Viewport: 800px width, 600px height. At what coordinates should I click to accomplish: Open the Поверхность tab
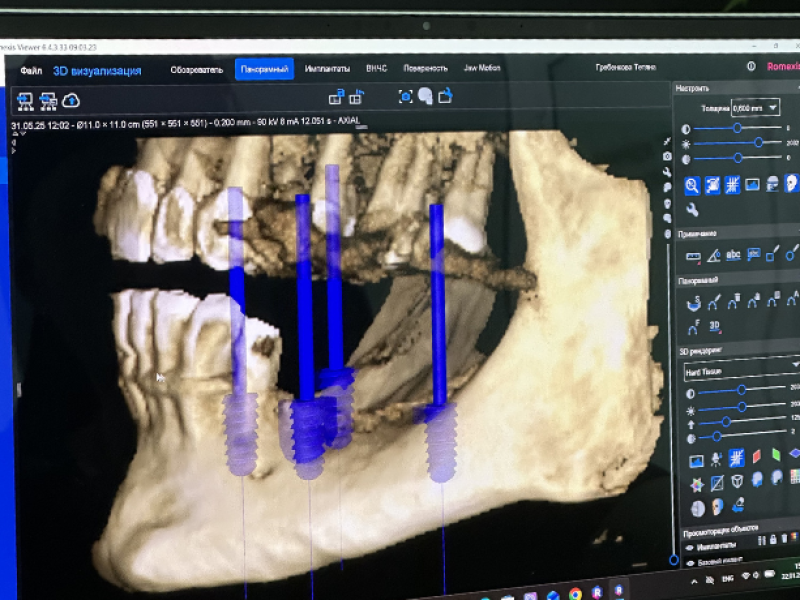(x=425, y=68)
